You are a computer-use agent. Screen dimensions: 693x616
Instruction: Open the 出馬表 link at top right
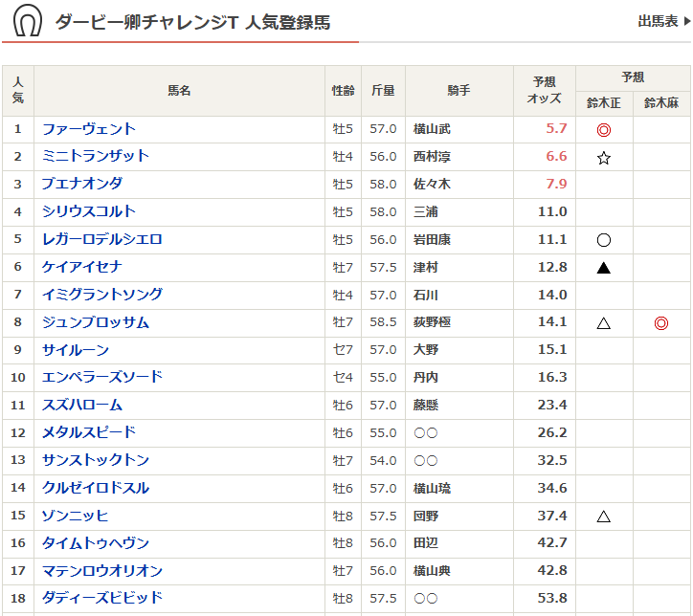tap(662, 21)
